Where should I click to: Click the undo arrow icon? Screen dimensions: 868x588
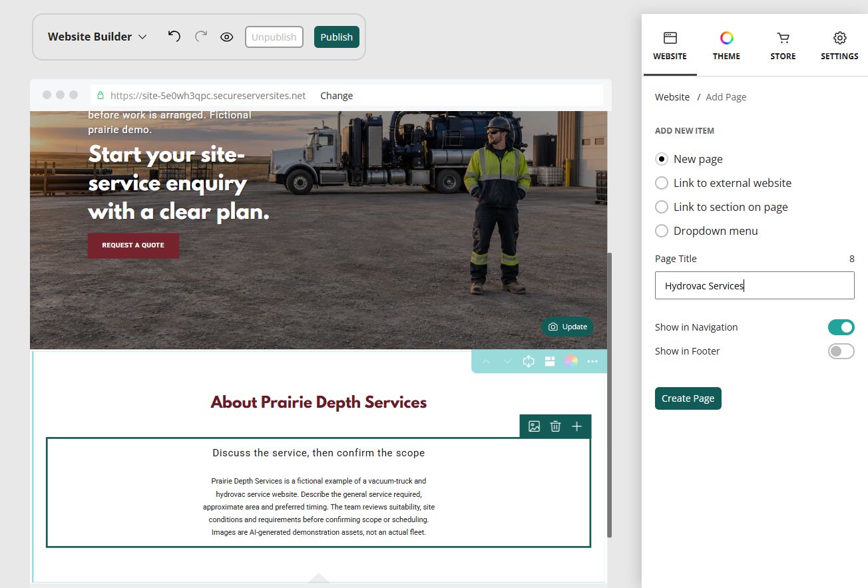click(174, 37)
